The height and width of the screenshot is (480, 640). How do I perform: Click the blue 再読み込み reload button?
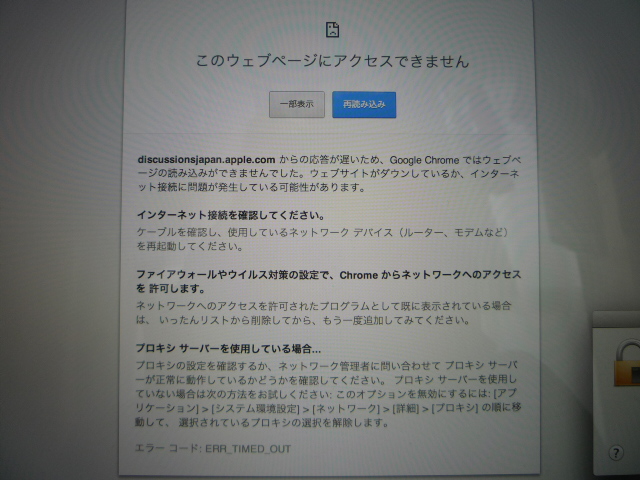tap(364, 104)
